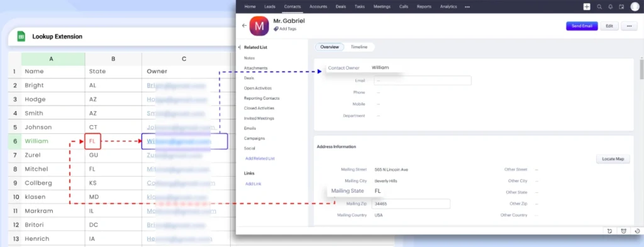This screenshot has height=247, width=644.
Task: Open the Reports module
Action: [x=425, y=6]
